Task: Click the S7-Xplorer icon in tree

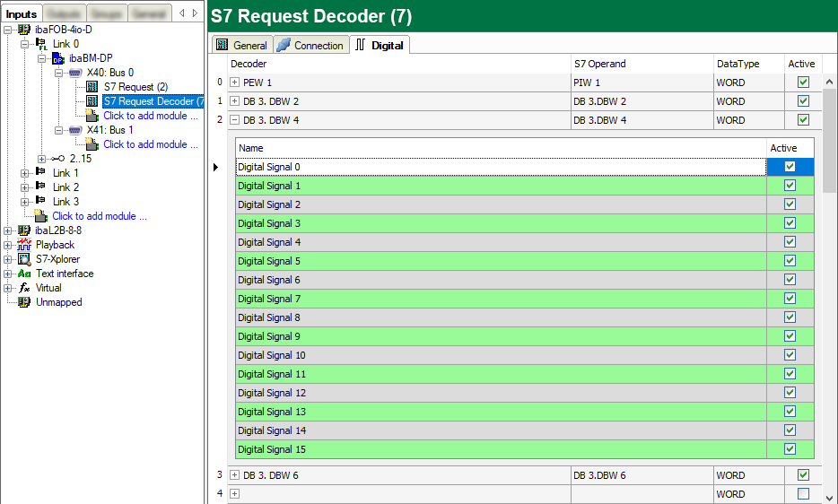Action: [x=24, y=259]
